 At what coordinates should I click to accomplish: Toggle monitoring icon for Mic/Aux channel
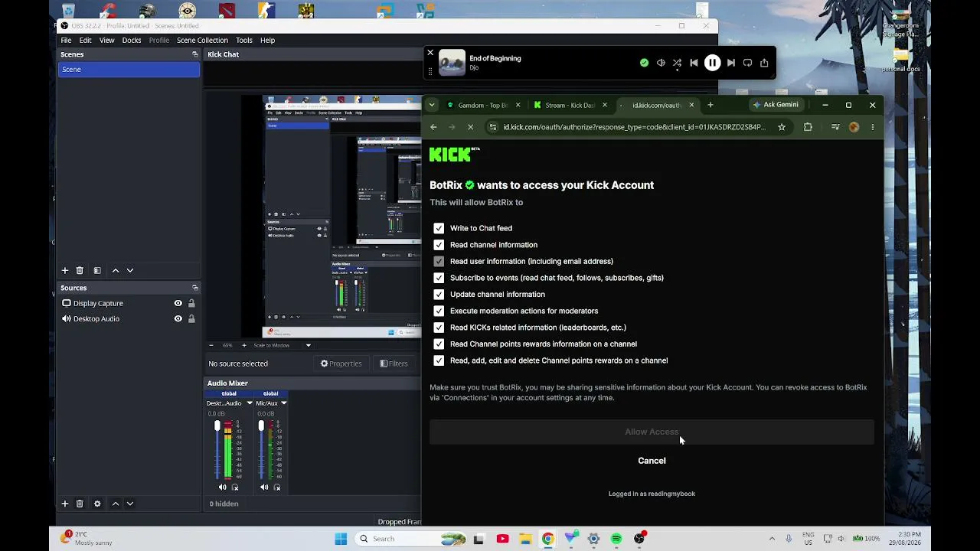(276, 487)
